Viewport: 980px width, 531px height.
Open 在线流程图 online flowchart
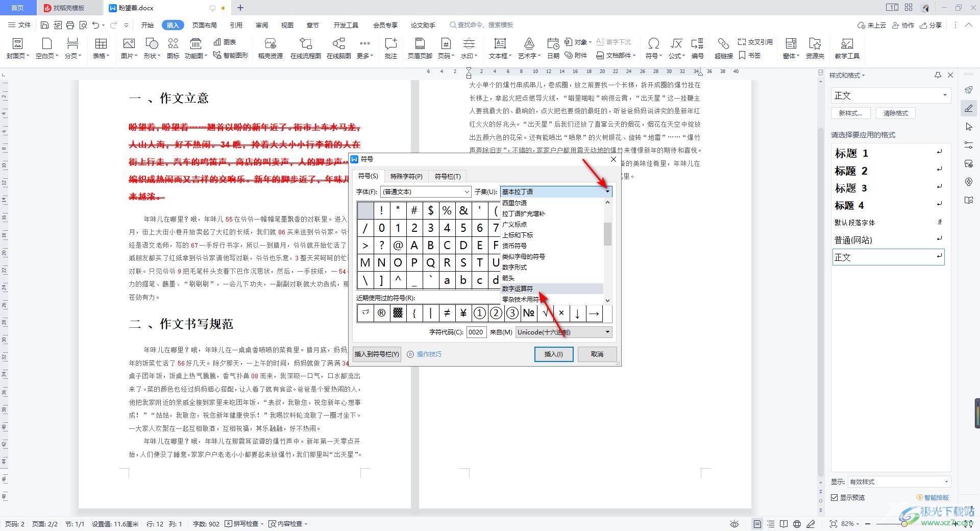point(305,49)
